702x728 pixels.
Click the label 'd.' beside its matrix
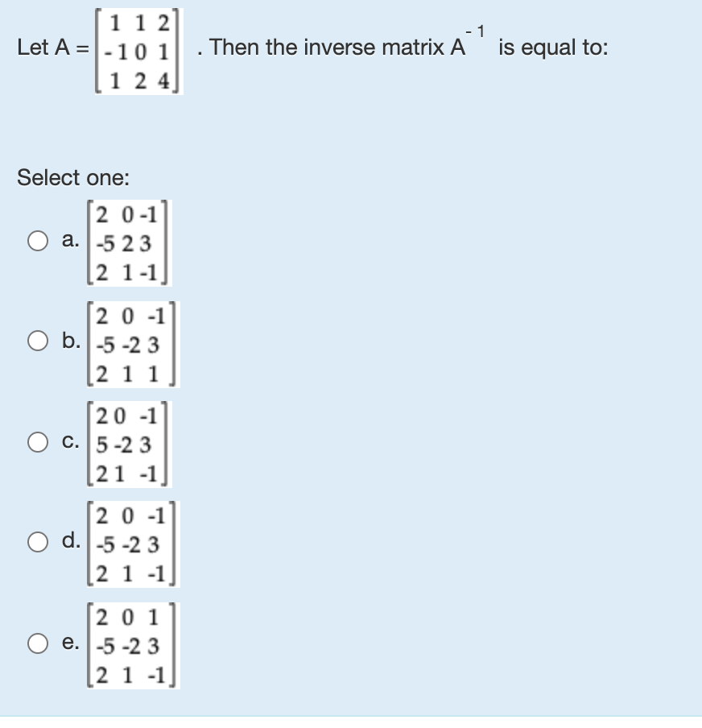71,542
